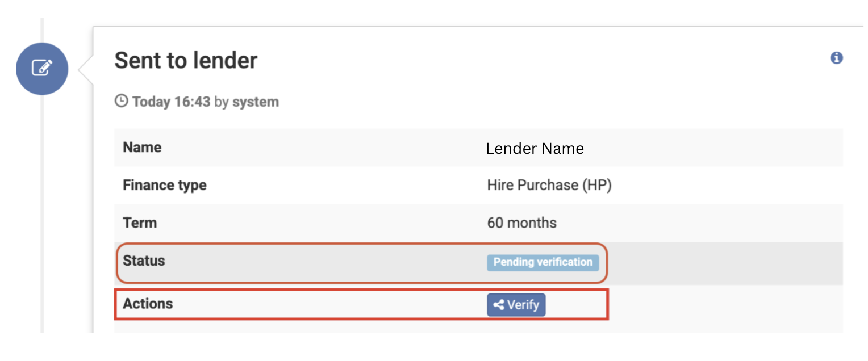
Task: Select the 'Sent to lender' heading
Action: 186,60
